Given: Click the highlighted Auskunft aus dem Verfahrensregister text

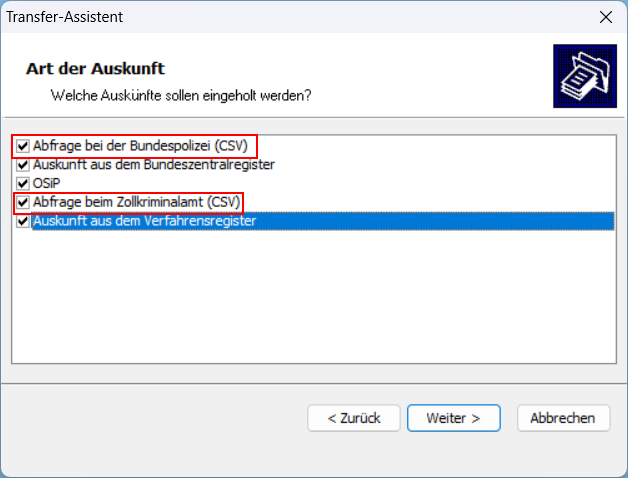Looking at the screenshot, I should 144,221.
